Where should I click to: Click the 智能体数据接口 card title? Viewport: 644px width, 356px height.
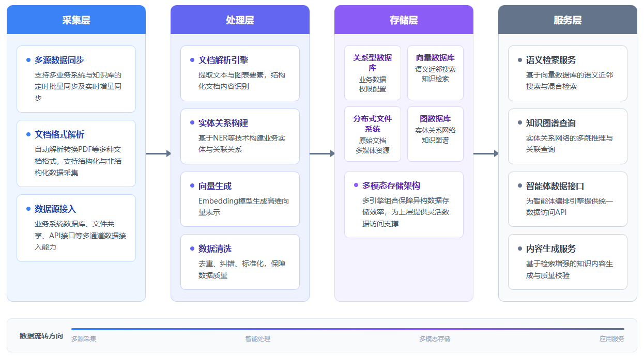point(555,187)
